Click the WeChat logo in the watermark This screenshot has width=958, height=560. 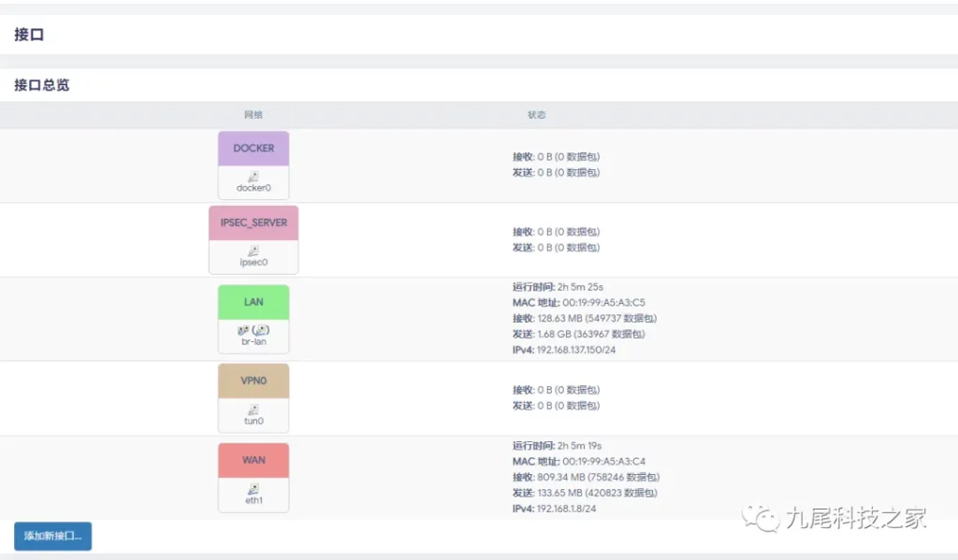762,518
